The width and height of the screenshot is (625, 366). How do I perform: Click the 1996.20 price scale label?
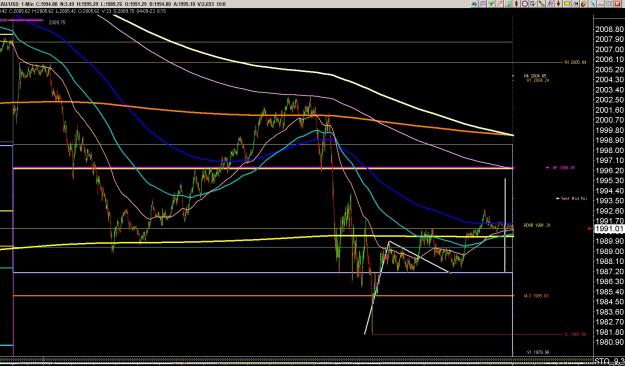pos(609,170)
